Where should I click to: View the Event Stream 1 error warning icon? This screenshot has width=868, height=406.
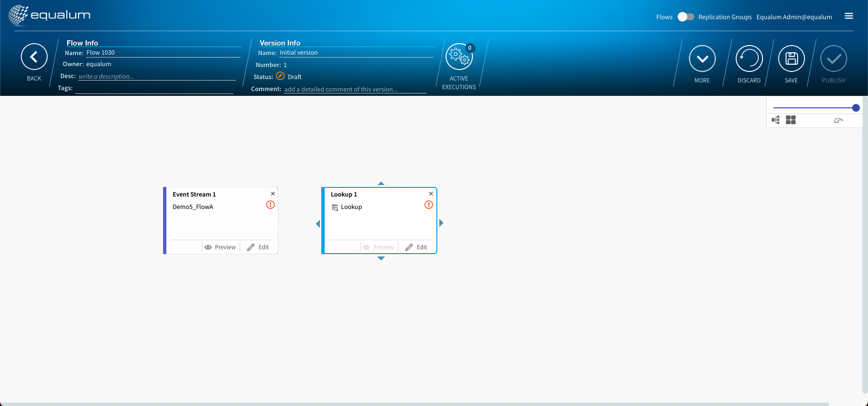[x=270, y=205]
